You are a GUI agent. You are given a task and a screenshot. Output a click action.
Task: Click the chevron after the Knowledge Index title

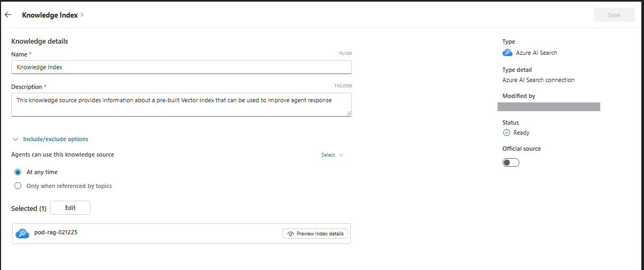tap(82, 15)
